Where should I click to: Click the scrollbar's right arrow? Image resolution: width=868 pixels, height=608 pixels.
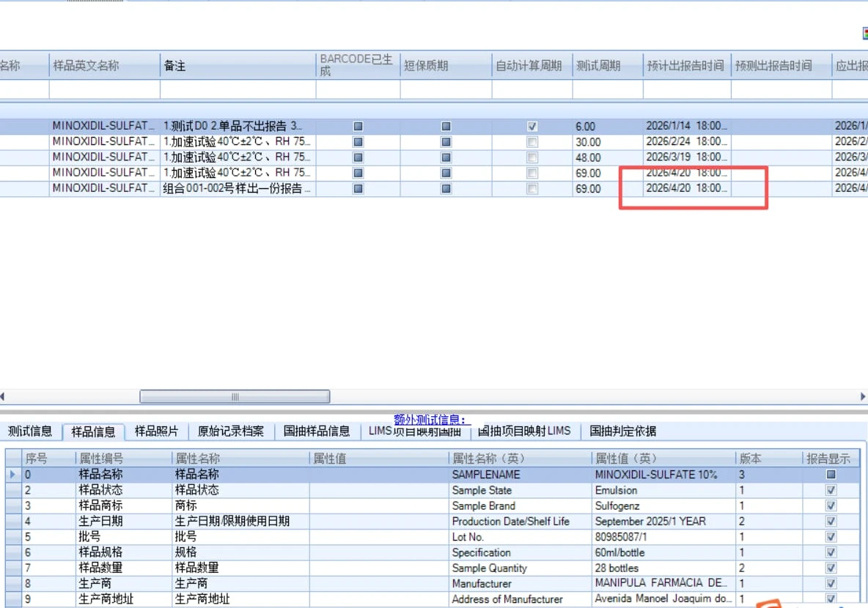pos(862,396)
